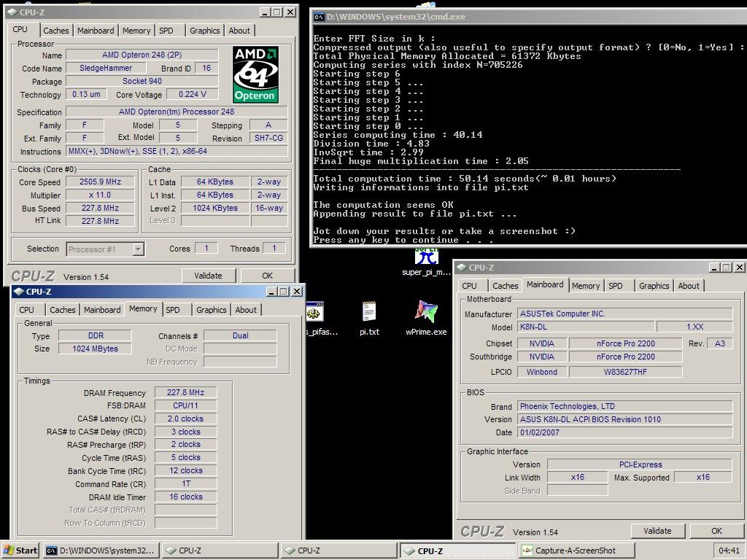Click the Multiplier x 11.0 value
This screenshot has height=560, width=747.
[x=100, y=195]
